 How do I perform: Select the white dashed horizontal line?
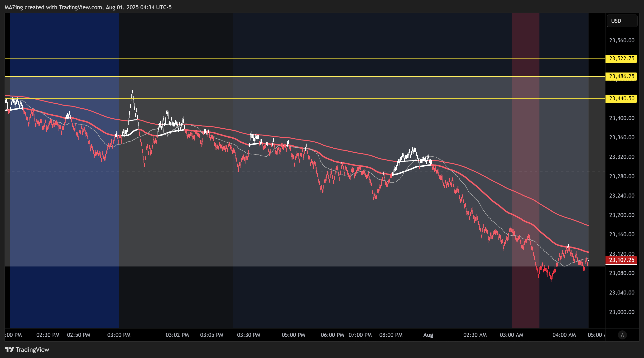point(305,171)
